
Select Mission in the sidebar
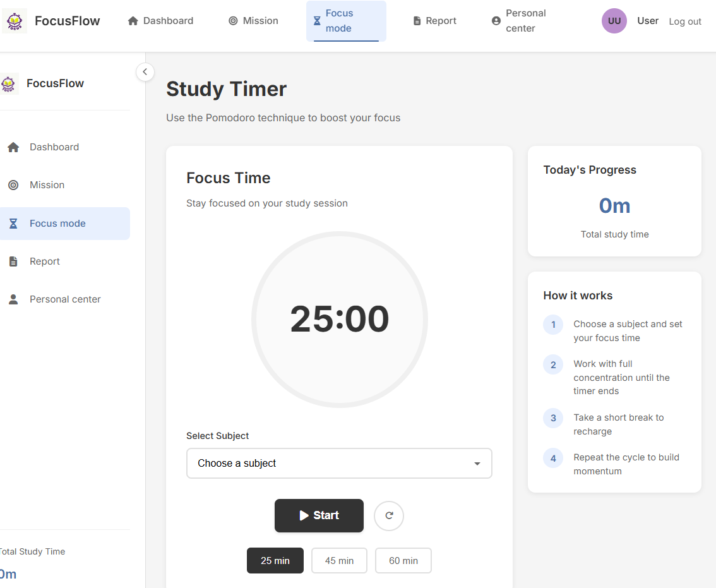point(65,185)
